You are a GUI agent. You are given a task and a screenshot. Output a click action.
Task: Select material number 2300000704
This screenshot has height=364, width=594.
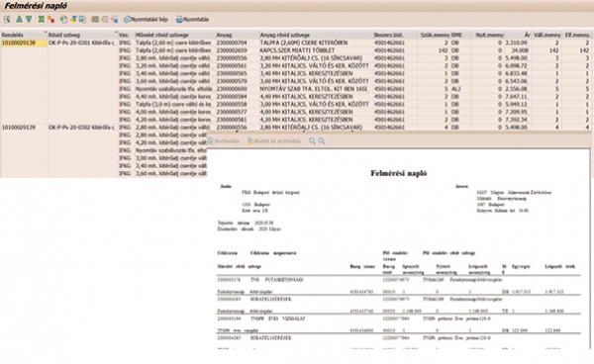click(x=238, y=43)
